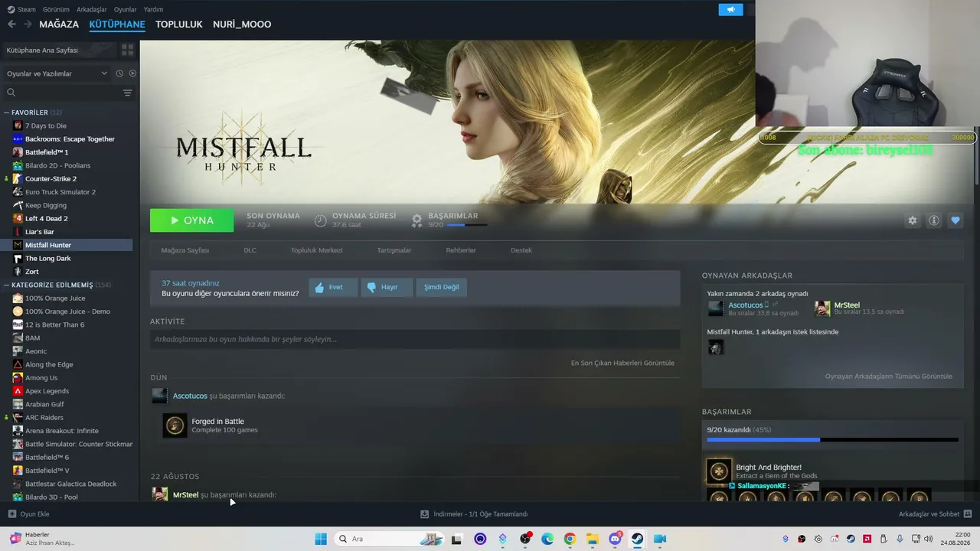Open the Arkadaşlar menu
980x551 pixels.
92,10
